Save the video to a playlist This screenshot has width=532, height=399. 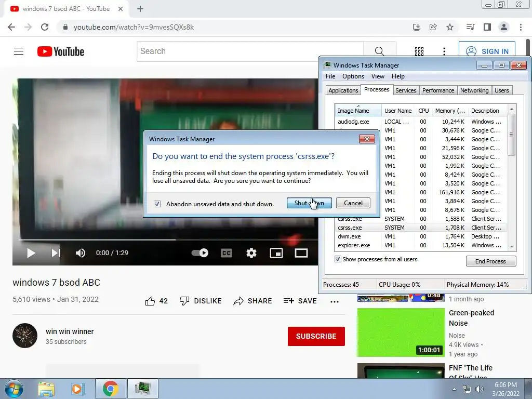pyautogui.click(x=300, y=301)
